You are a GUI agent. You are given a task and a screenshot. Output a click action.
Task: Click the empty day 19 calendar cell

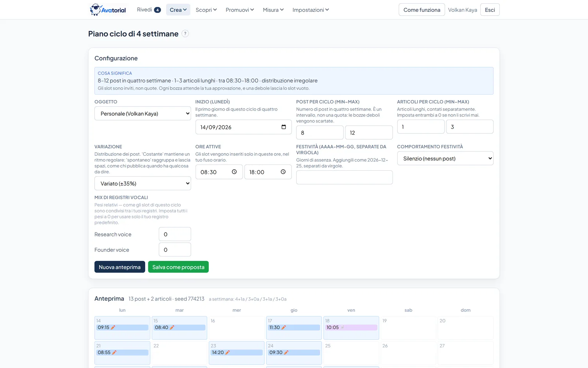408,328
